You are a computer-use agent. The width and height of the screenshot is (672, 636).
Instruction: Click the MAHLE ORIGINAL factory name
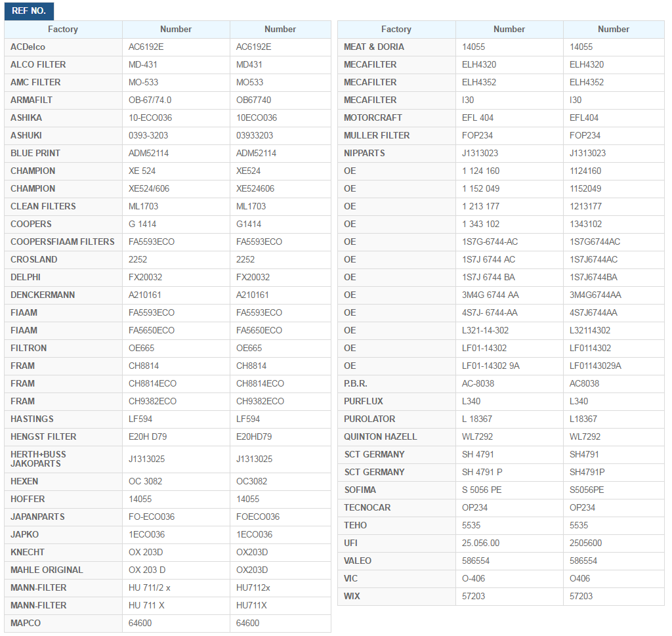pos(47,570)
